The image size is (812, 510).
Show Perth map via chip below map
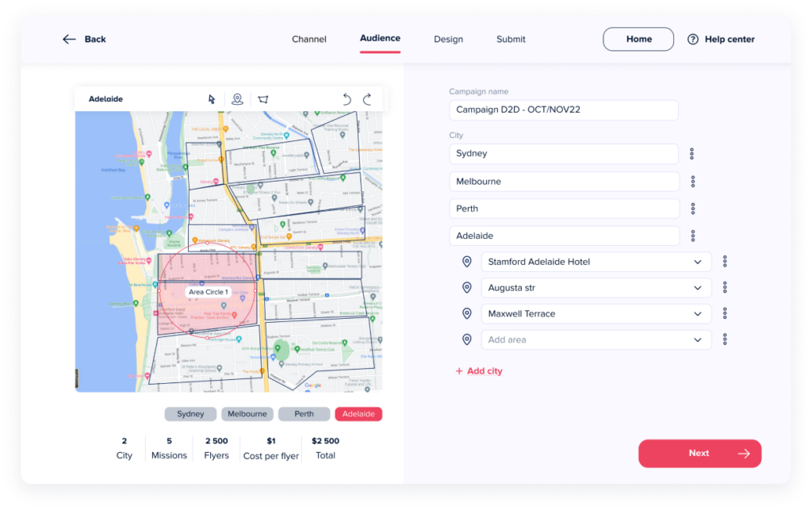[304, 414]
